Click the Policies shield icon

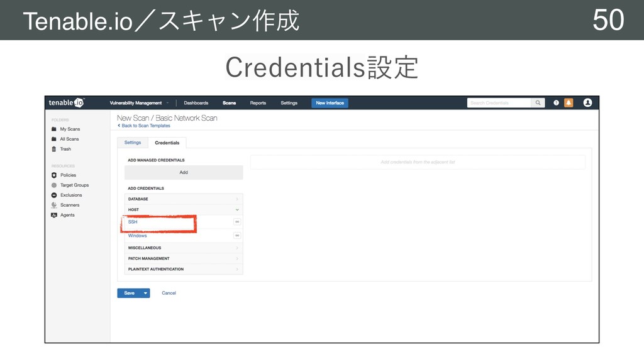[x=54, y=175]
